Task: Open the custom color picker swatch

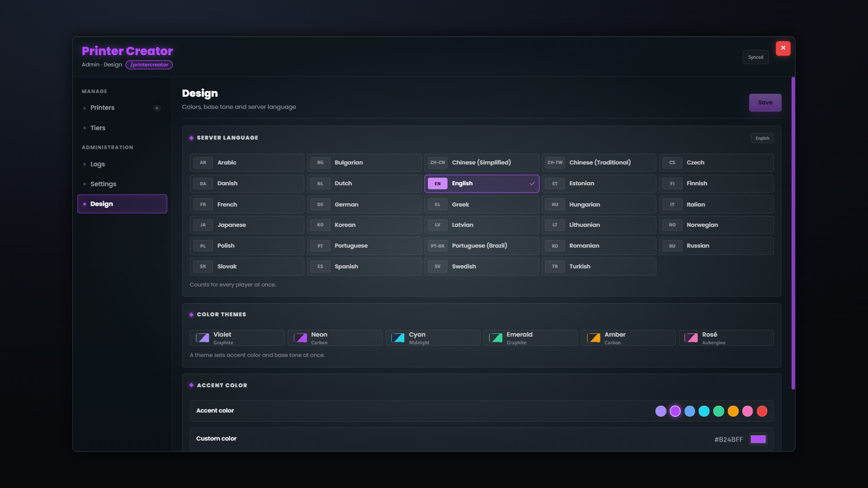Action: point(758,439)
